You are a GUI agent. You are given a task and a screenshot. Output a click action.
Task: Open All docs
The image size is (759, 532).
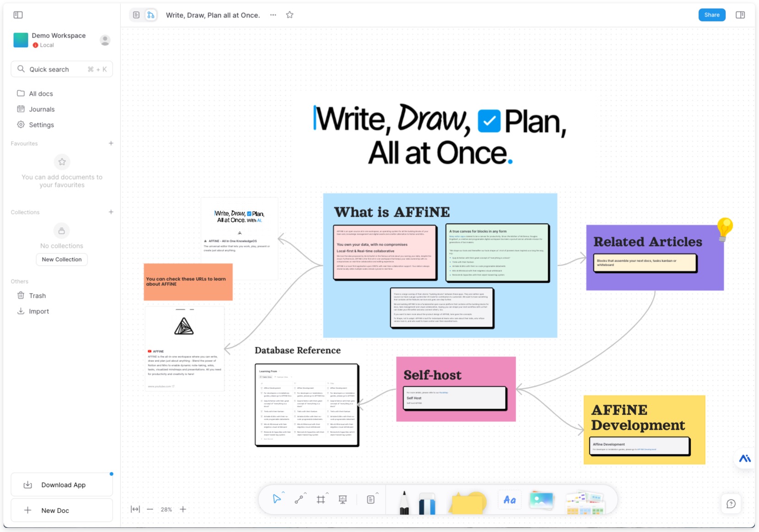coord(62,93)
